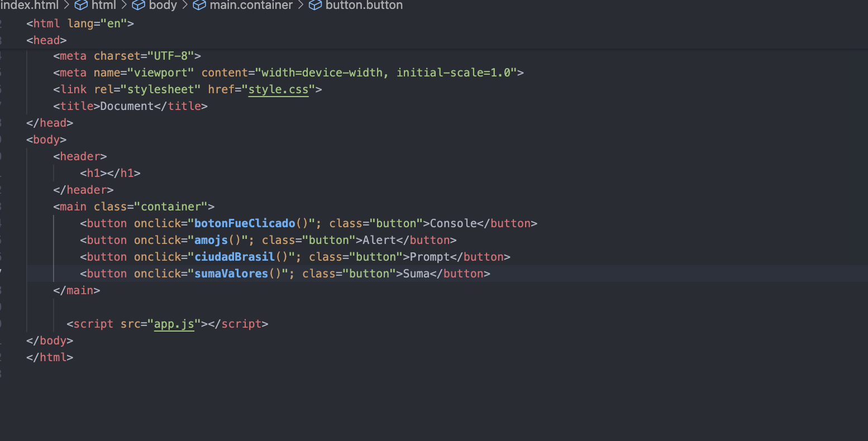
Task: Click the Console button label text
Action: click(x=454, y=223)
